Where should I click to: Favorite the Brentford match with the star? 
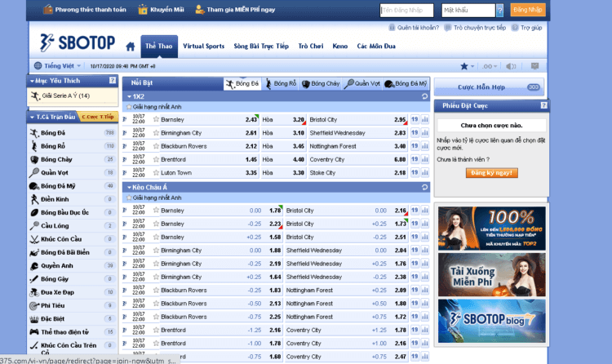coord(156,160)
